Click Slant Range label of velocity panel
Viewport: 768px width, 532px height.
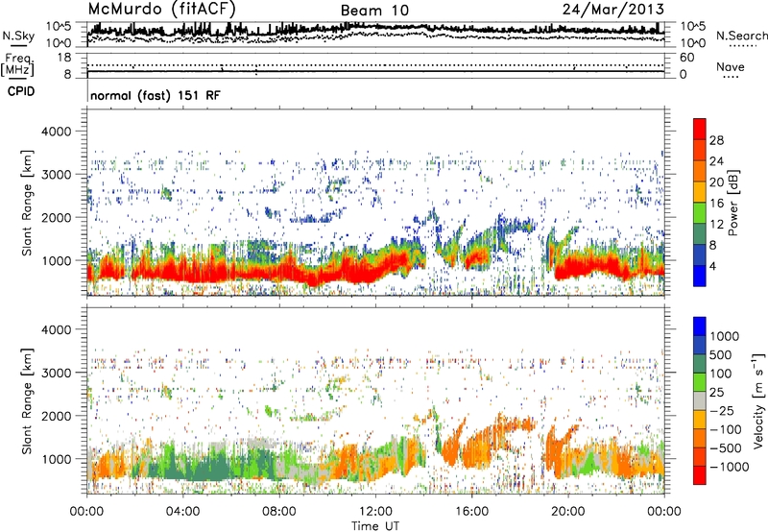(27, 401)
